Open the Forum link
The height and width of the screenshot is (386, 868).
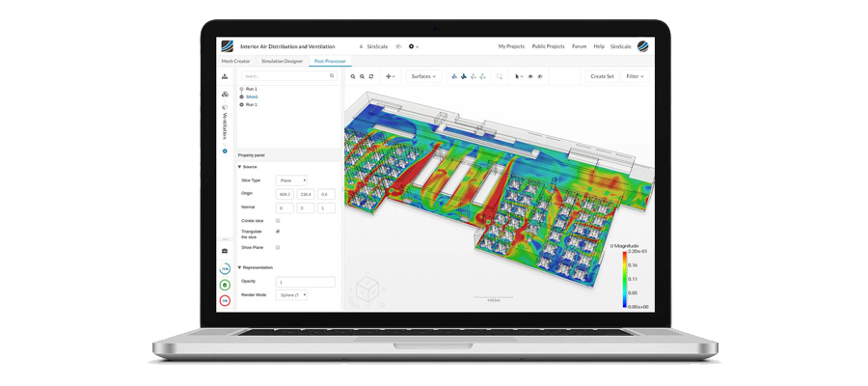point(579,46)
